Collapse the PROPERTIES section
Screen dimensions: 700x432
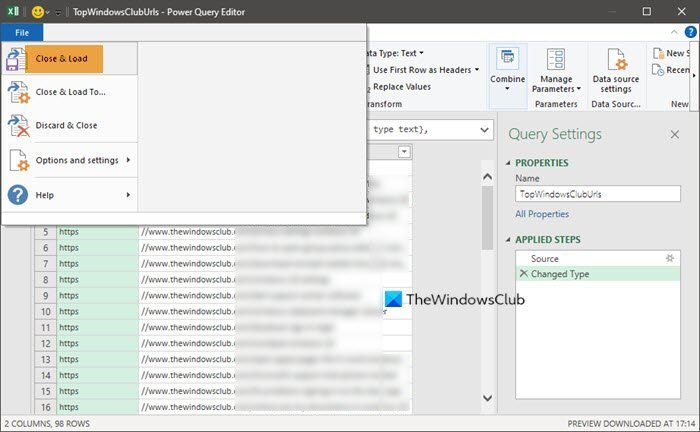pyautogui.click(x=508, y=163)
